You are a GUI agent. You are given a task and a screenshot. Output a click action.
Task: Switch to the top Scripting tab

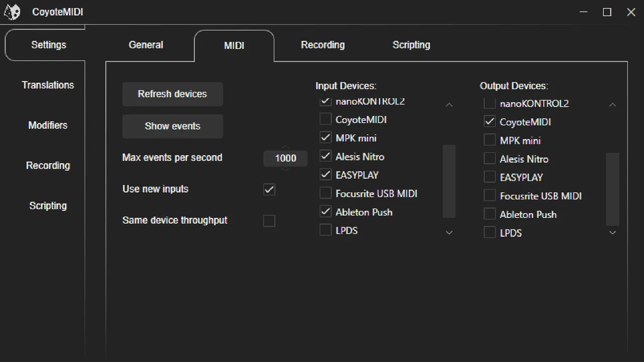[411, 45]
